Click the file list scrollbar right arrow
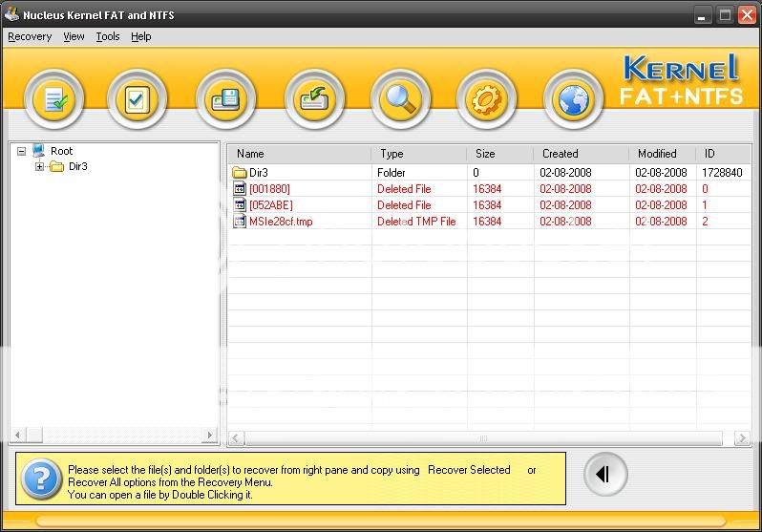762x532 pixels. 742,438
